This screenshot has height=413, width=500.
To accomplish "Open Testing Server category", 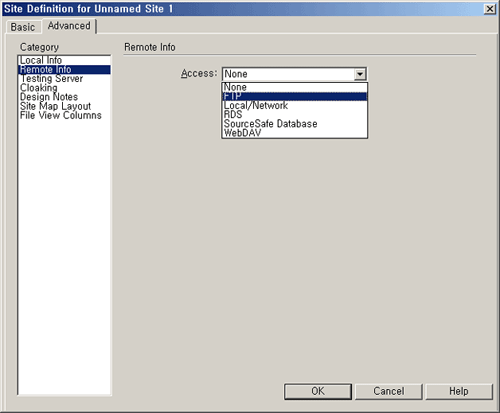I will tap(64, 79).
